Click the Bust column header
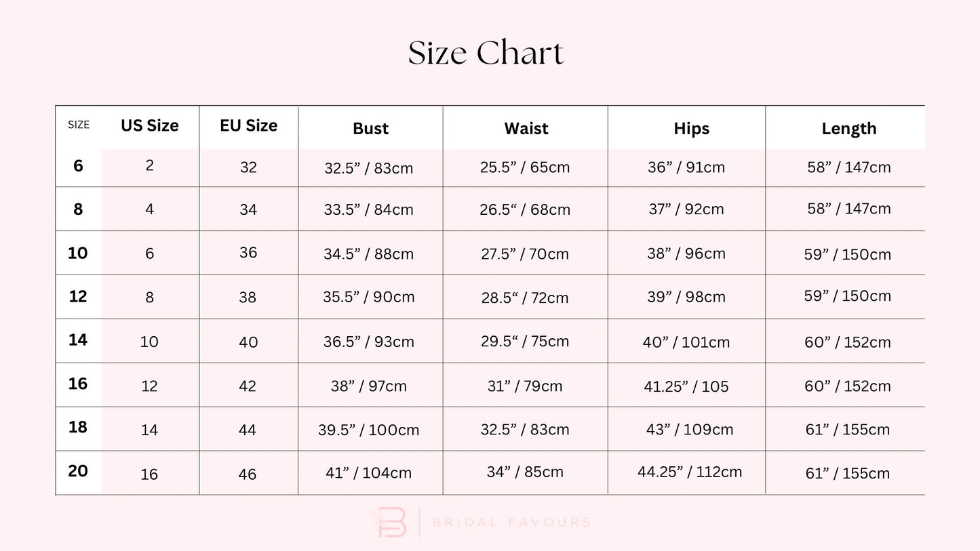Image resolution: width=980 pixels, height=551 pixels. 370,129
